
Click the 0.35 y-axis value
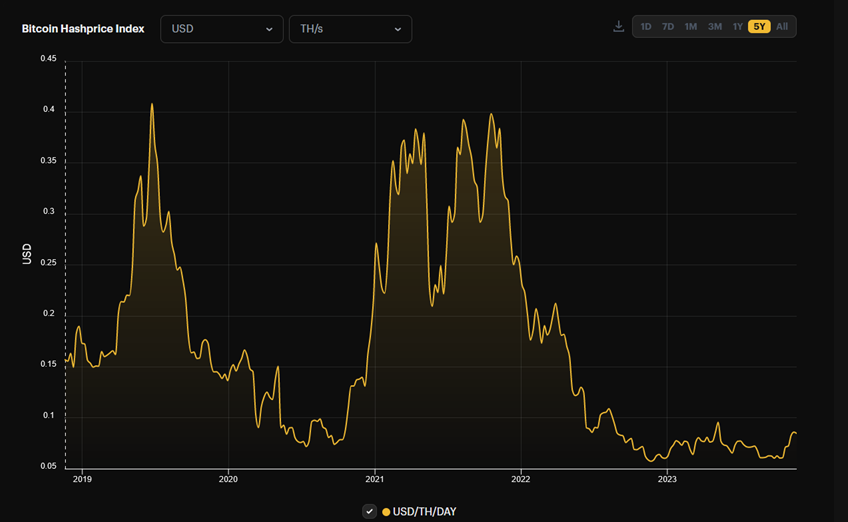tap(49, 161)
